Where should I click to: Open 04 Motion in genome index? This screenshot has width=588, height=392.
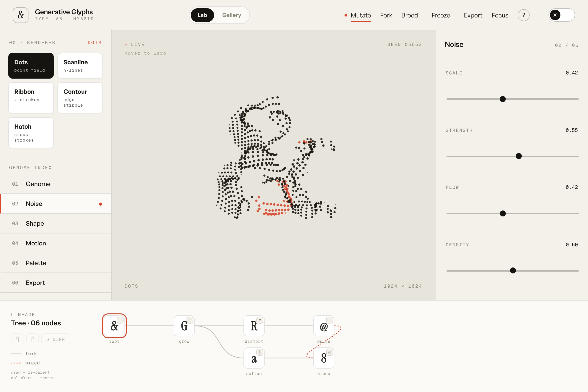[x=56, y=243]
